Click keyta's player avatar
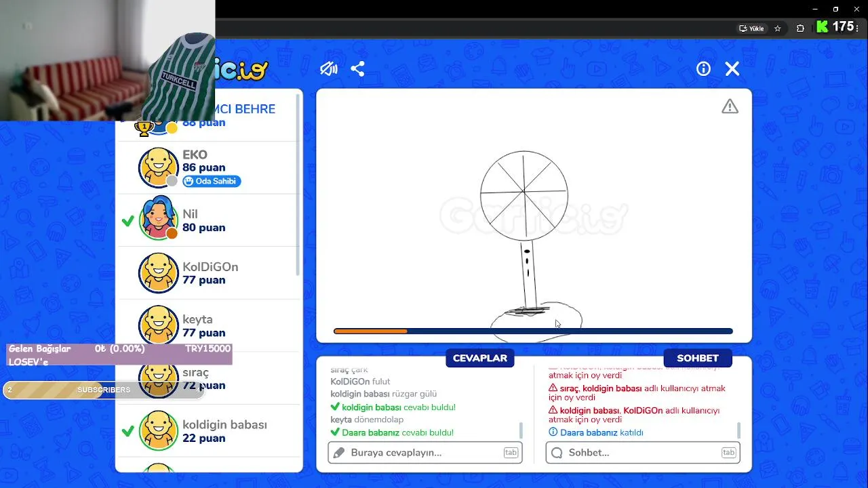 click(158, 326)
